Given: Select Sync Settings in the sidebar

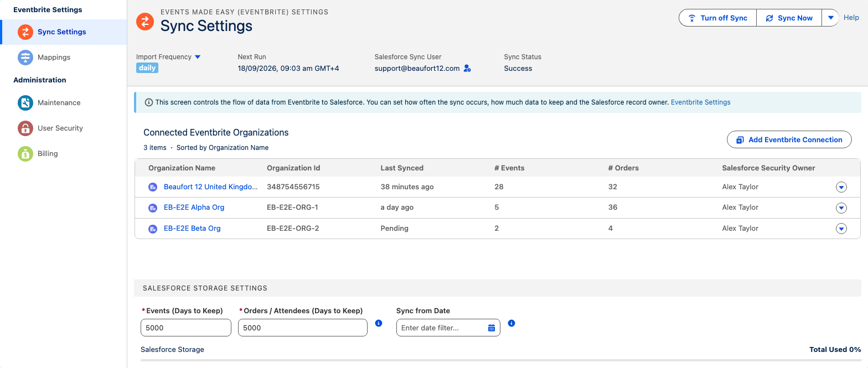Looking at the screenshot, I should pyautogui.click(x=64, y=32).
